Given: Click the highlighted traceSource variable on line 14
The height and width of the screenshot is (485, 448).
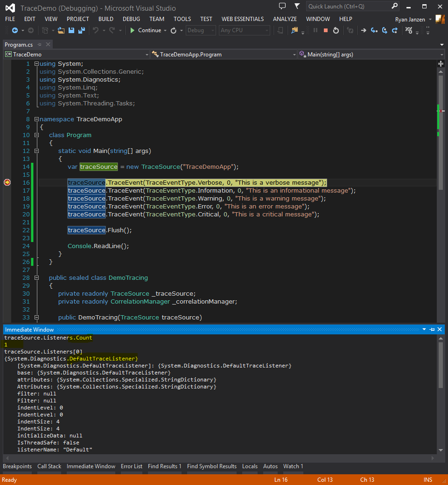Looking at the screenshot, I should [99, 167].
